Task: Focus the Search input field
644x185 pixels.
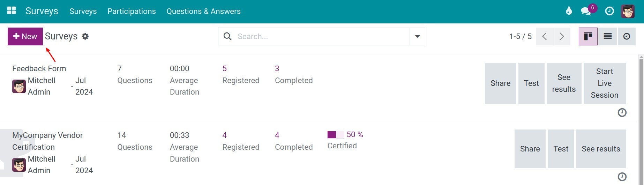Action: tap(321, 36)
